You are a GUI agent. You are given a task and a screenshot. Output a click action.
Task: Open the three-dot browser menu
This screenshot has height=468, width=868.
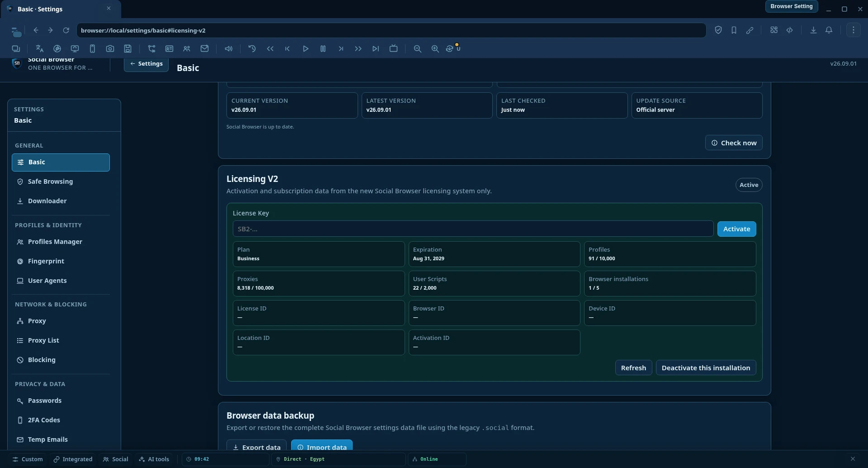[854, 30]
